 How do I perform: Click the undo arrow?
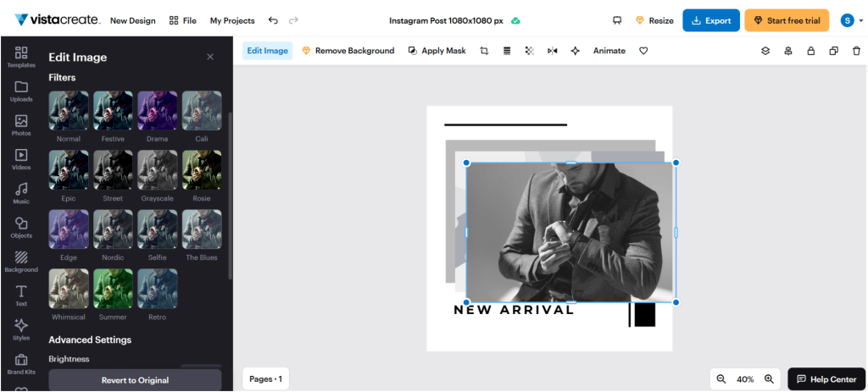272,20
